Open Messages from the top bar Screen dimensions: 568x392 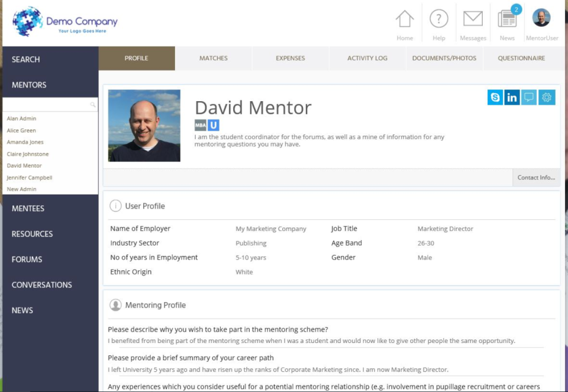pos(473,20)
